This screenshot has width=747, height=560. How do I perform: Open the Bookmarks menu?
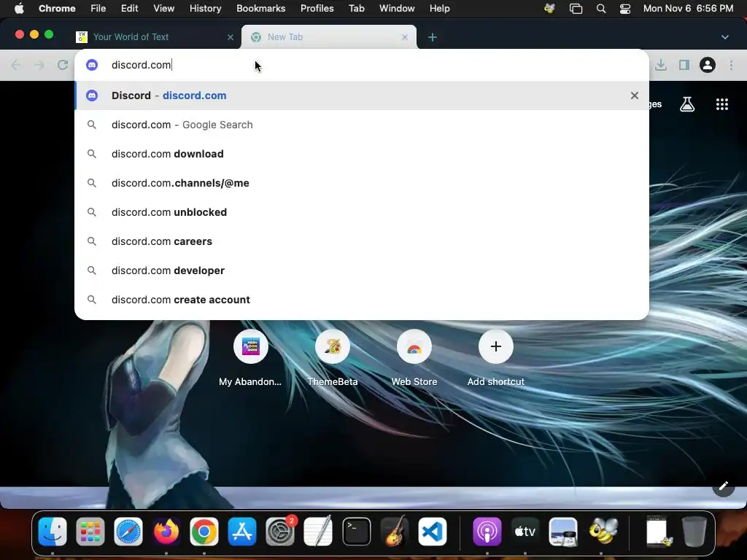(x=260, y=9)
